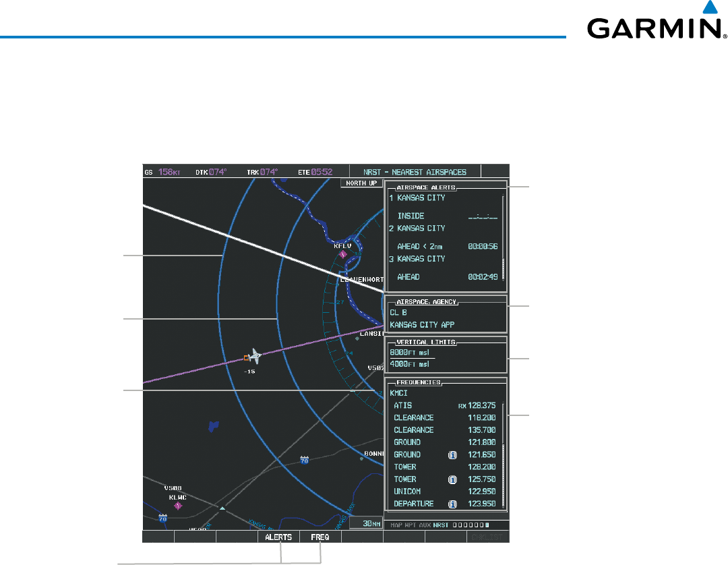Select the DEPARTURE 123.950 frequency

(444, 504)
